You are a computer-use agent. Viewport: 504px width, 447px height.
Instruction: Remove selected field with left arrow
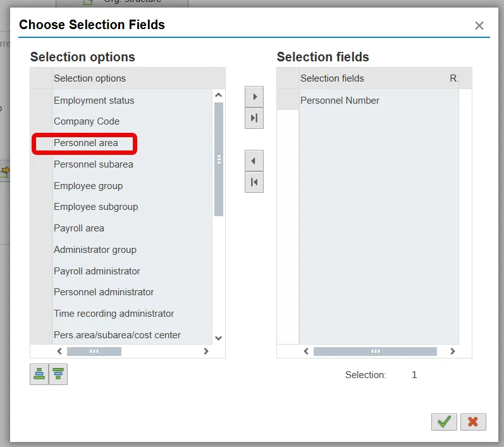254,161
